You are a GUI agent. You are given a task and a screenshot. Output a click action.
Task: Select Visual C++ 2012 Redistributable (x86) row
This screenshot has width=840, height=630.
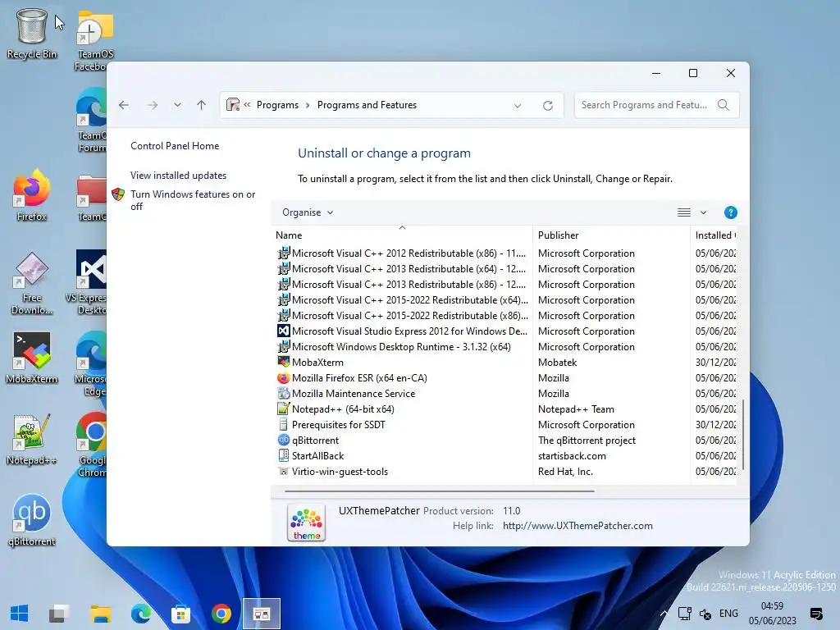pyautogui.click(x=505, y=253)
